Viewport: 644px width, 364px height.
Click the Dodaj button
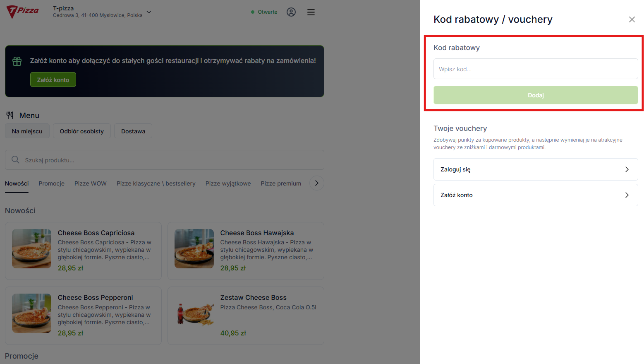click(x=535, y=95)
